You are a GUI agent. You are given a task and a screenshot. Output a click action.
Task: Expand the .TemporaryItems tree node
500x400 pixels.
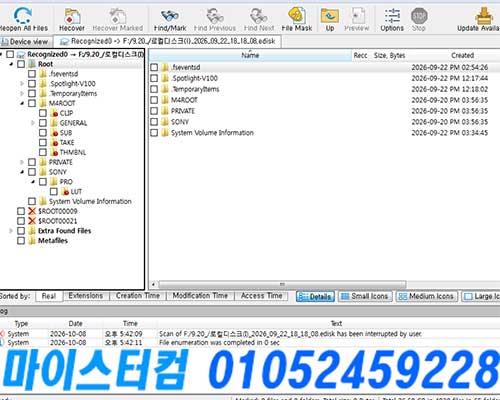pyautogui.click(x=22, y=93)
